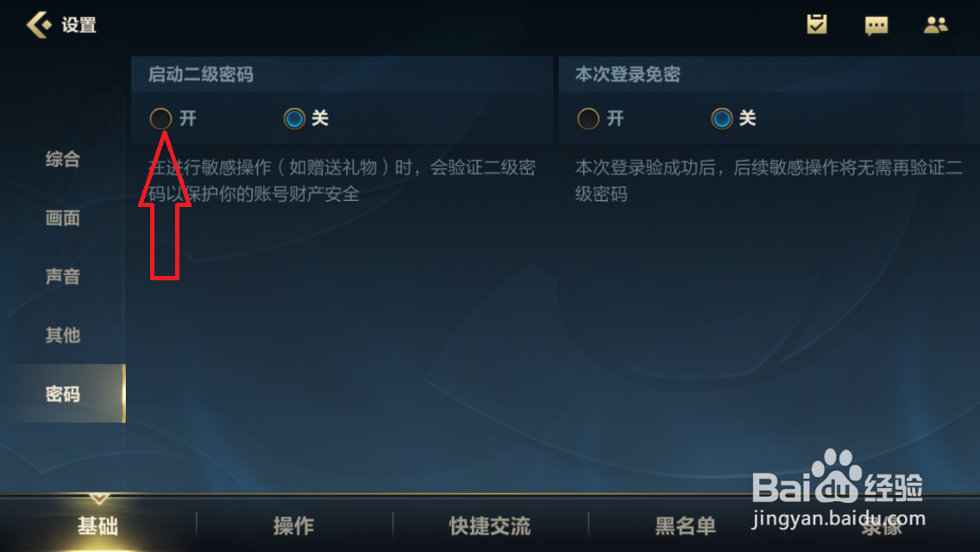
Task: Open the 其他 settings section
Action: point(62,335)
